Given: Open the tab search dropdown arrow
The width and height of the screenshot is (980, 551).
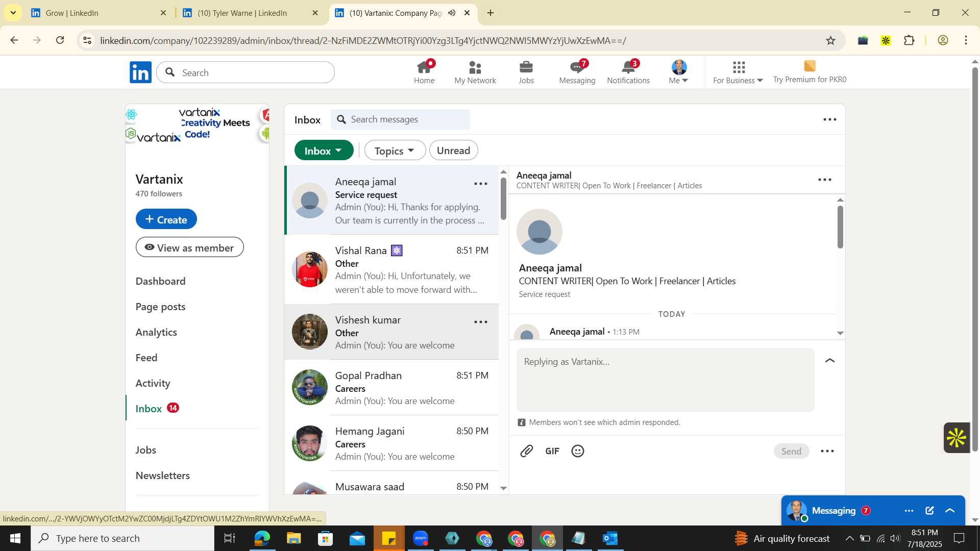Looking at the screenshot, I should 13,13.
